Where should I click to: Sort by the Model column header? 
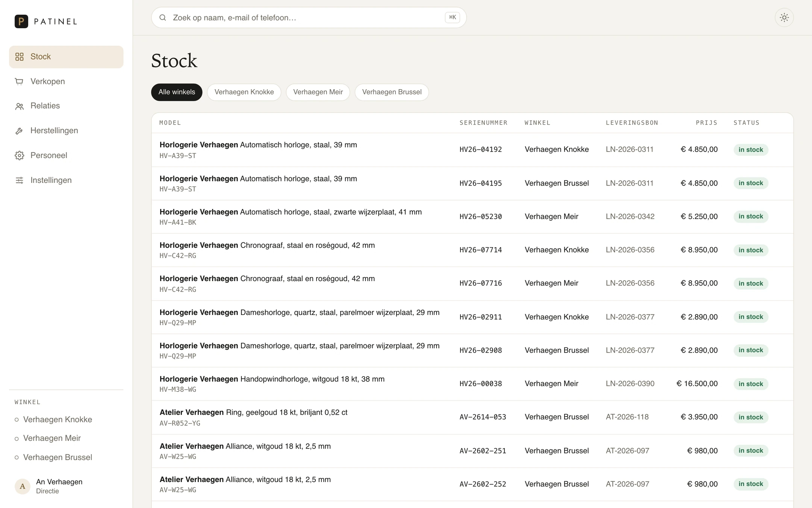pyautogui.click(x=170, y=123)
